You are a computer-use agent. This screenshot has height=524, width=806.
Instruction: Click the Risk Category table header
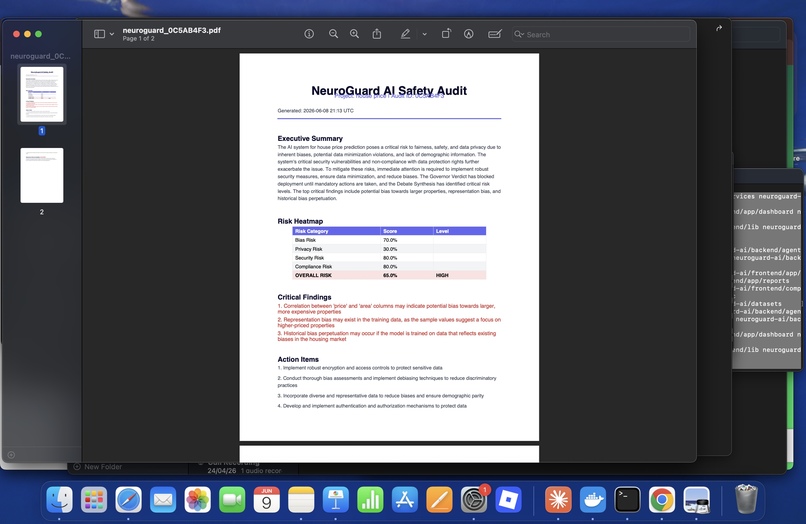(x=312, y=231)
